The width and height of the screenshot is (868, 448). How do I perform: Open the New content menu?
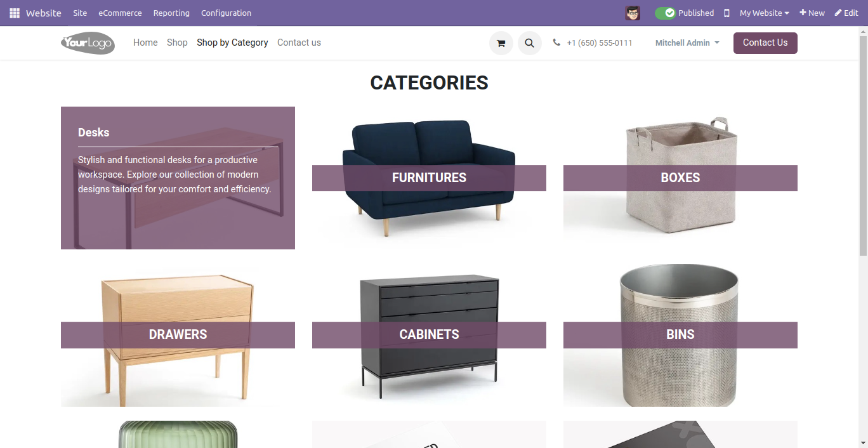[x=812, y=13]
